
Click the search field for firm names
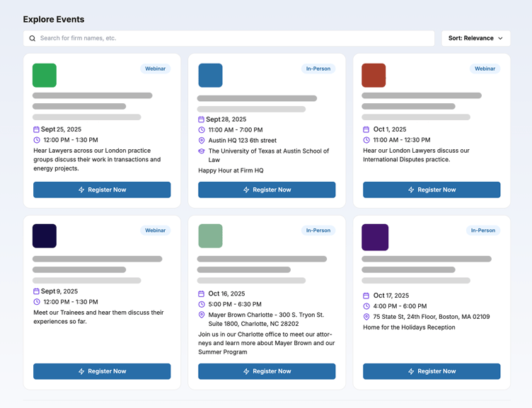(x=233, y=38)
